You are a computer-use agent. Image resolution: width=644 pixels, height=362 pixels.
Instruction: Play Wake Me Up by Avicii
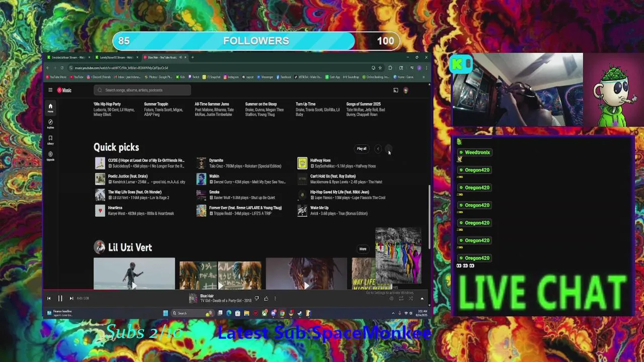319,208
